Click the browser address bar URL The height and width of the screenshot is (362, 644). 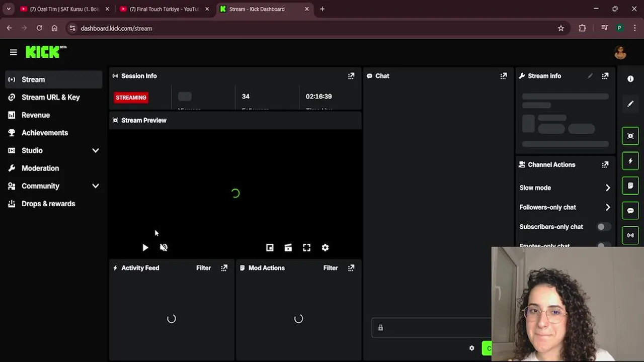click(x=116, y=28)
